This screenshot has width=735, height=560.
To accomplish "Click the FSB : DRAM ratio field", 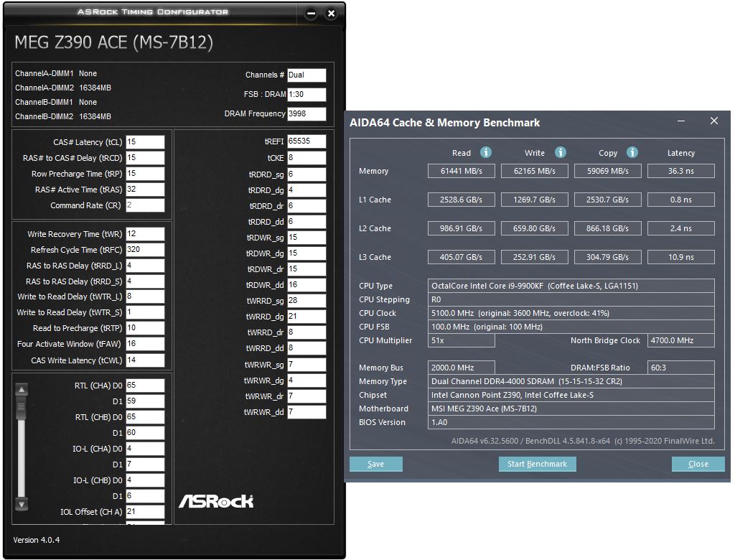I will point(306,94).
